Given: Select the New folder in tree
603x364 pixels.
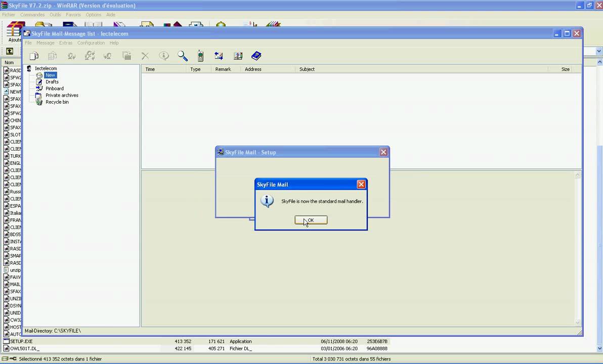Looking at the screenshot, I should pyautogui.click(x=51, y=75).
